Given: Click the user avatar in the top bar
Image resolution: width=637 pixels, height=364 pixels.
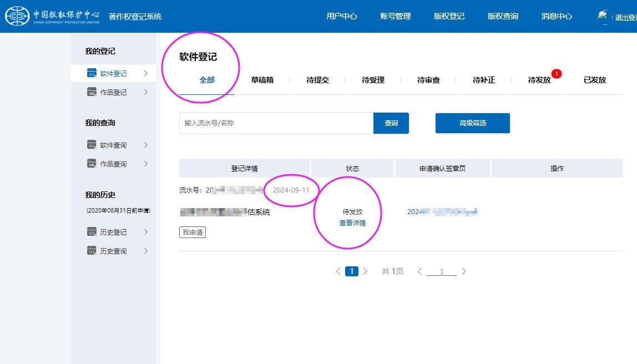Looking at the screenshot, I should pos(603,16).
